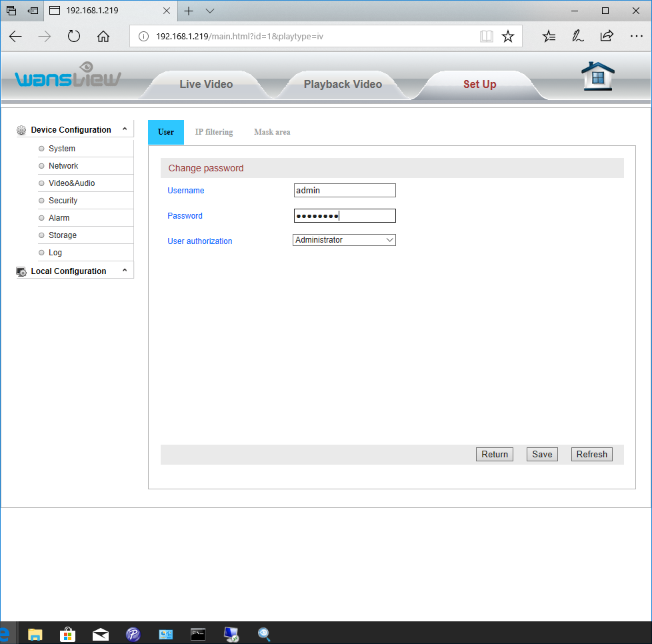
Task: Switch to Playback Video tab
Action: click(x=343, y=85)
